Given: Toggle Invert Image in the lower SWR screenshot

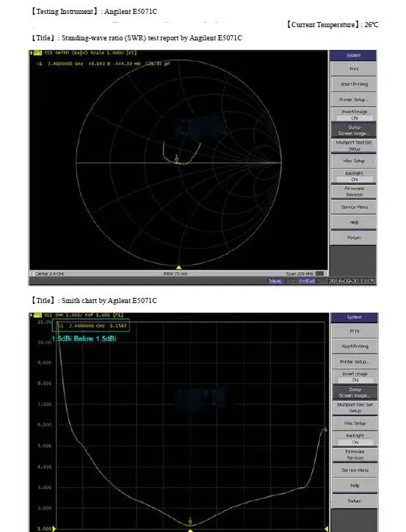Looking at the screenshot, I should 355,377.
